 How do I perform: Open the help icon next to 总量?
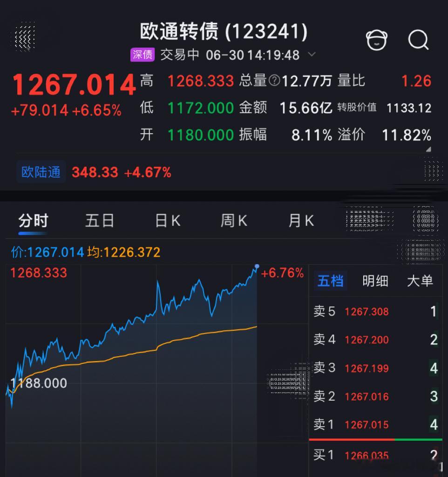pyautogui.click(x=274, y=81)
